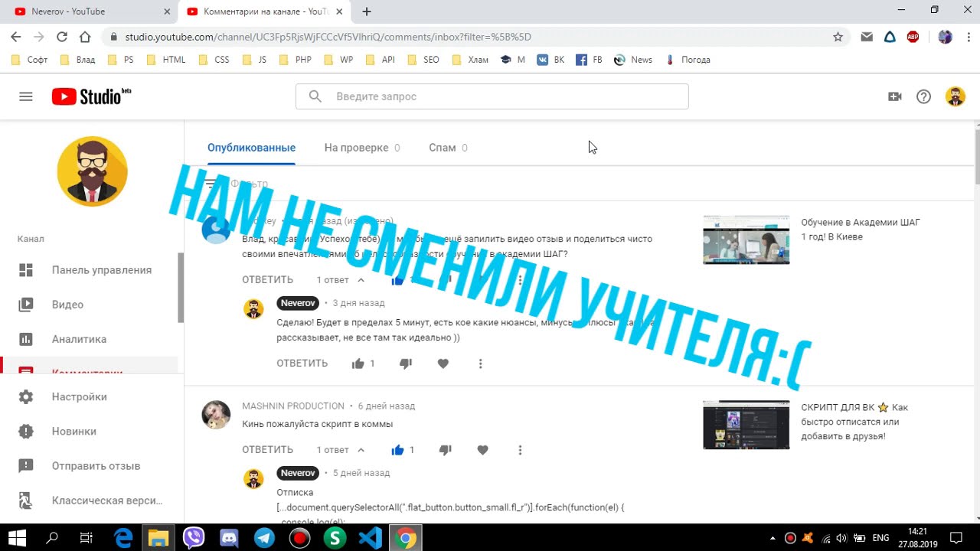
Task: Open the account avatar in the header
Action: click(x=955, y=96)
